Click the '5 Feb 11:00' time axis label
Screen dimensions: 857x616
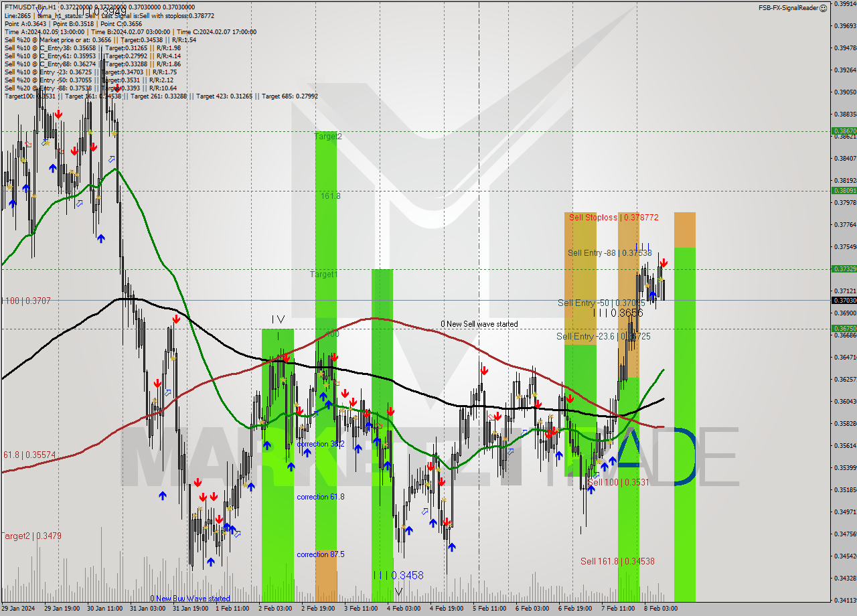point(490,609)
